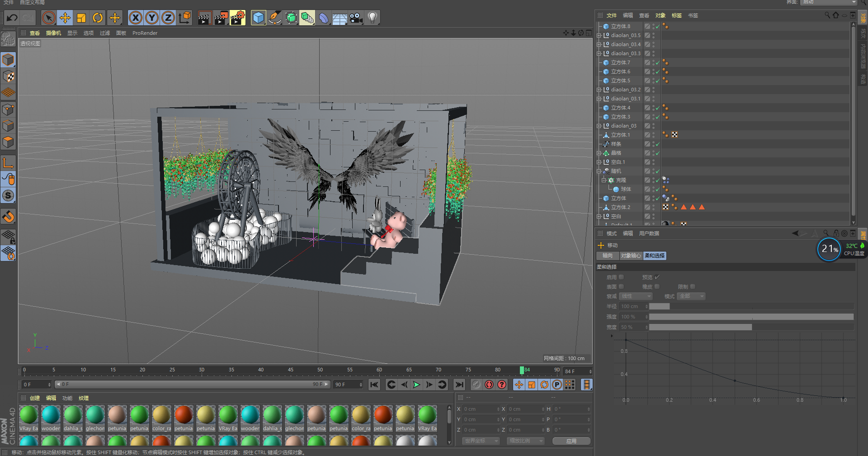The height and width of the screenshot is (456, 868).
Task: Adjust the 宽度 slider bar
Action: point(751,328)
